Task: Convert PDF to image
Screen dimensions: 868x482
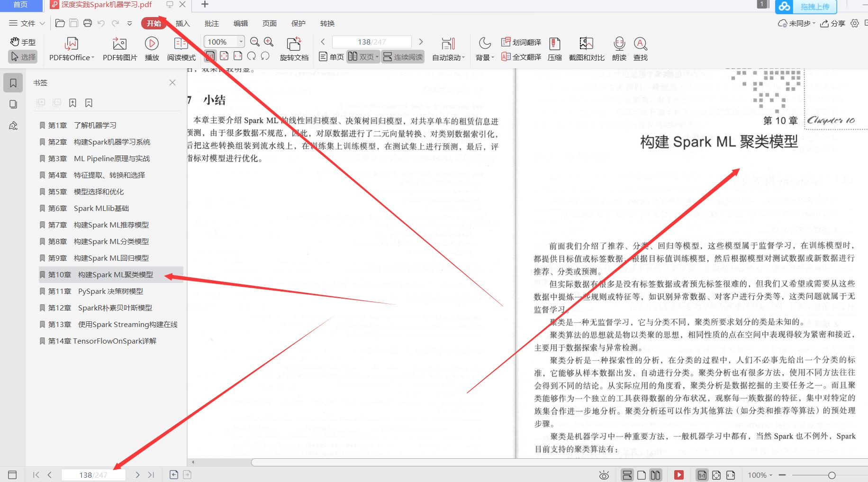Action: 120,49
